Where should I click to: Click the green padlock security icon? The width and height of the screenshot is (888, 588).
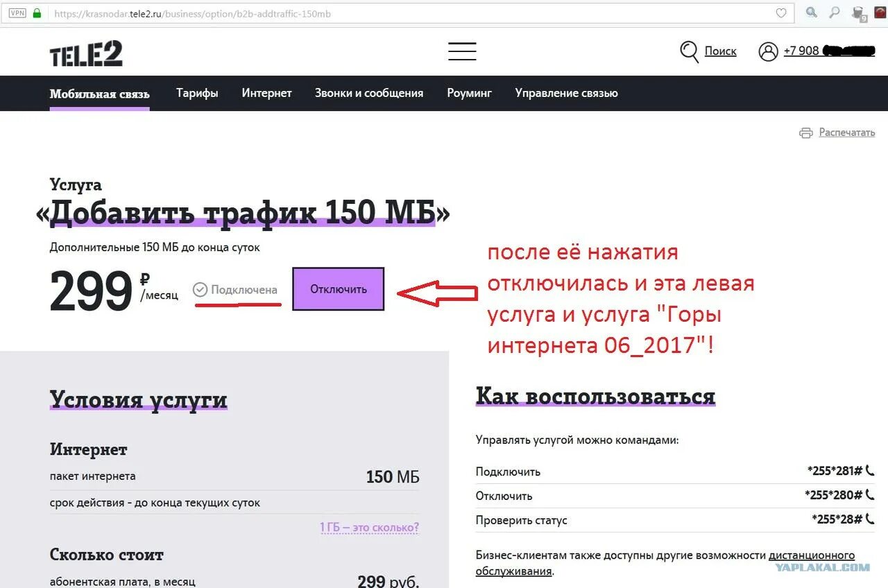click(37, 12)
